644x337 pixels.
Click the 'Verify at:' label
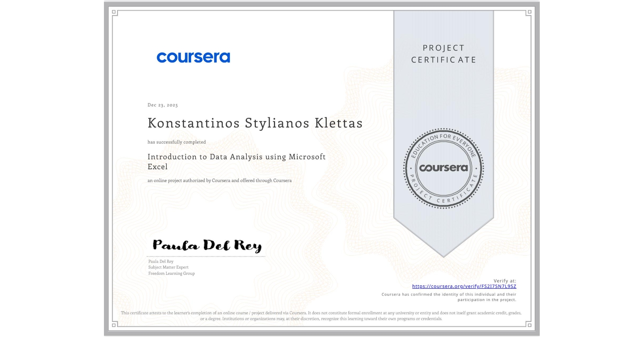pyautogui.click(x=505, y=281)
